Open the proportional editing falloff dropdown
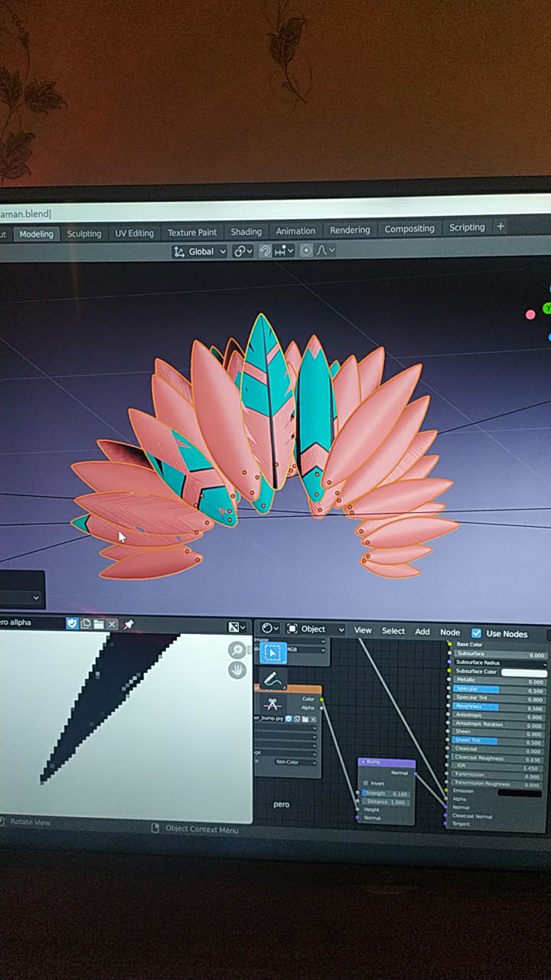551x980 pixels. pos(325,250)
